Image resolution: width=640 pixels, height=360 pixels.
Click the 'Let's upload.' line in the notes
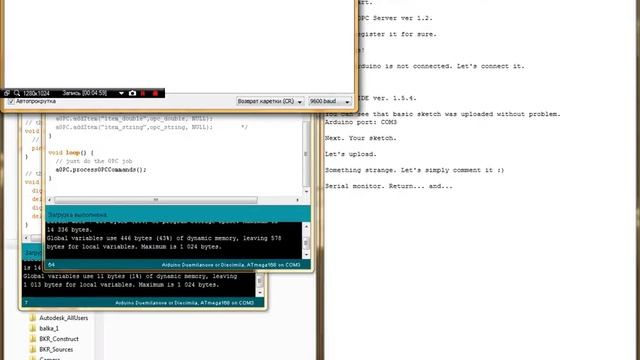point(351,154)
